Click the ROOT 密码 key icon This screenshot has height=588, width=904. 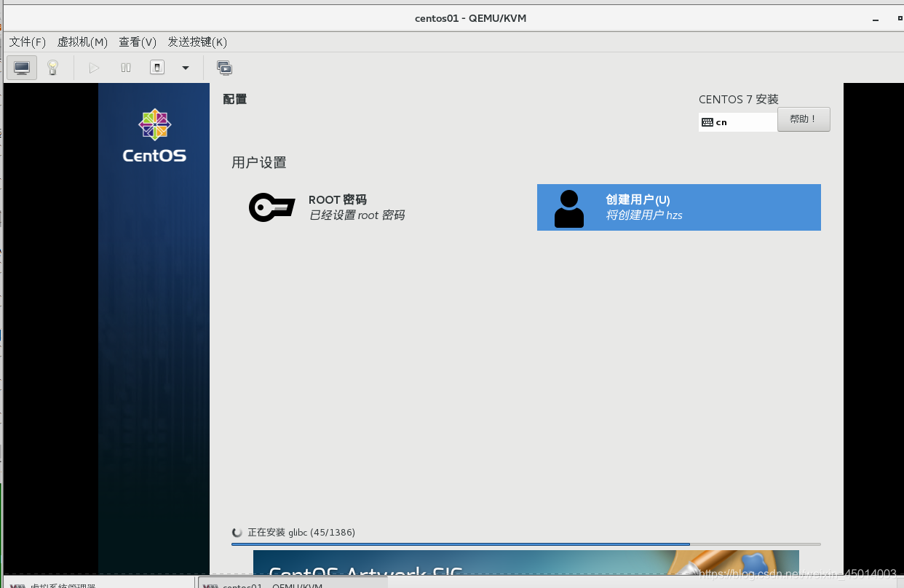[271, 207]
